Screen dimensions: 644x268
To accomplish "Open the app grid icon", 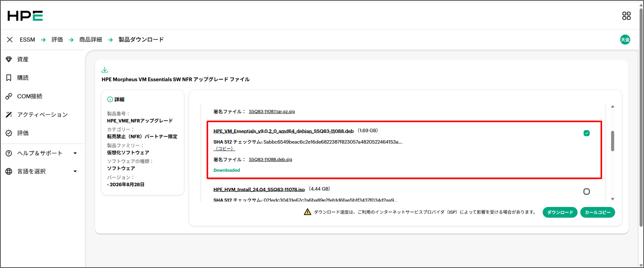I will click(x=626, y=16).
